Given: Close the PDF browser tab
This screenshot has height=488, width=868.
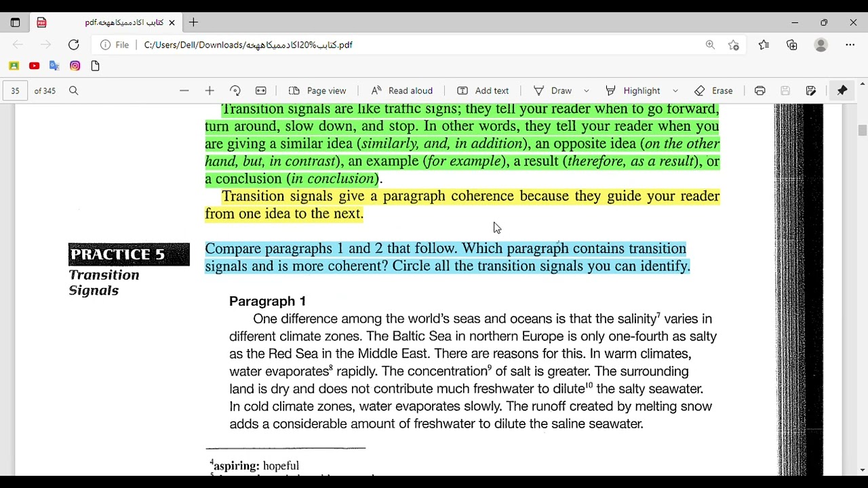Looking at the screenshot, I should point(172,22).
